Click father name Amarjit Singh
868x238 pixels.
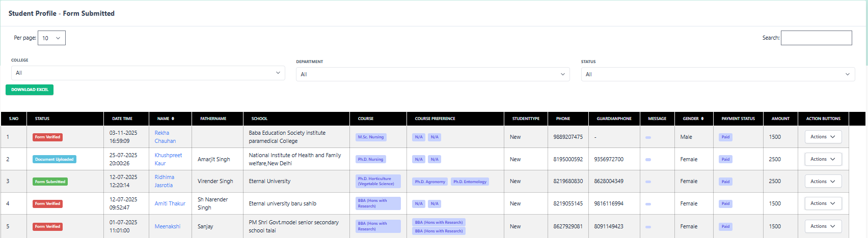click(214, 159)
